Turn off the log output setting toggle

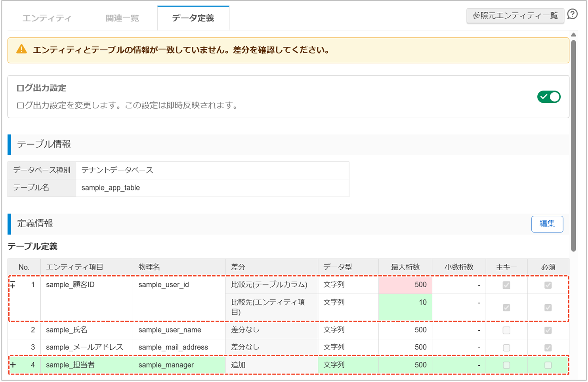[548, 97]
